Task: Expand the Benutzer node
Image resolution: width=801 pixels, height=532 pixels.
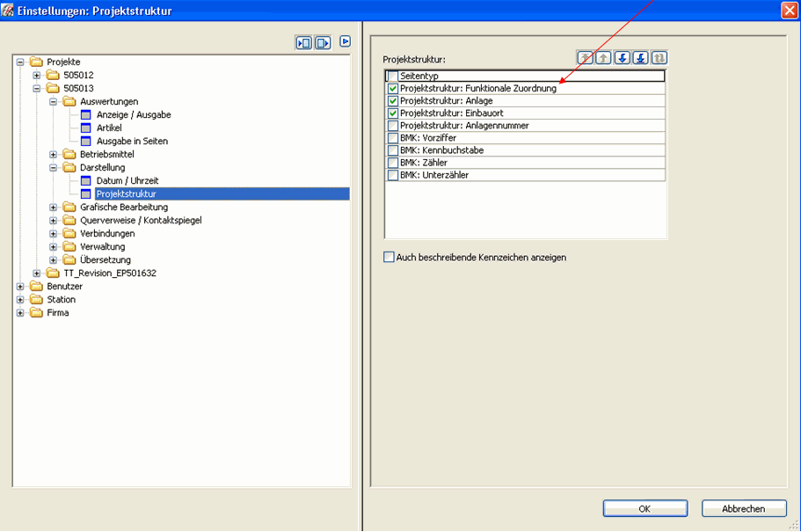Action: click(x=20, y=286)
